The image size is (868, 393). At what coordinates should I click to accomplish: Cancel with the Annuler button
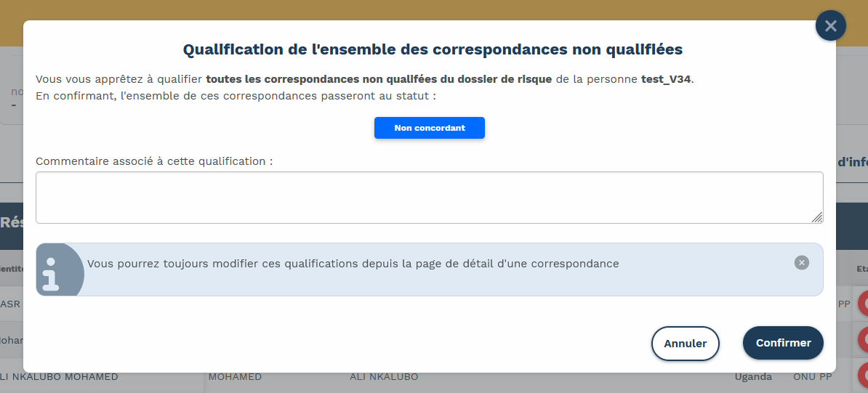pos(685,344)
